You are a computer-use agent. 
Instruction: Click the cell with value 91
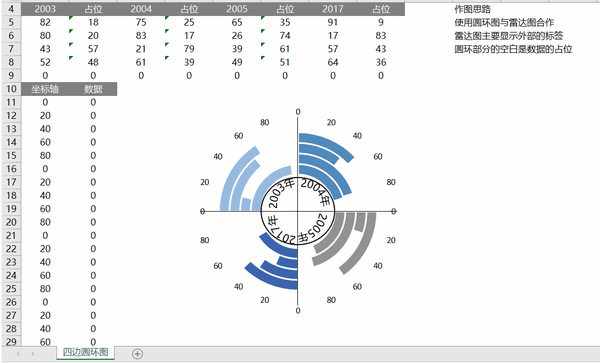[x=333, y=22]
